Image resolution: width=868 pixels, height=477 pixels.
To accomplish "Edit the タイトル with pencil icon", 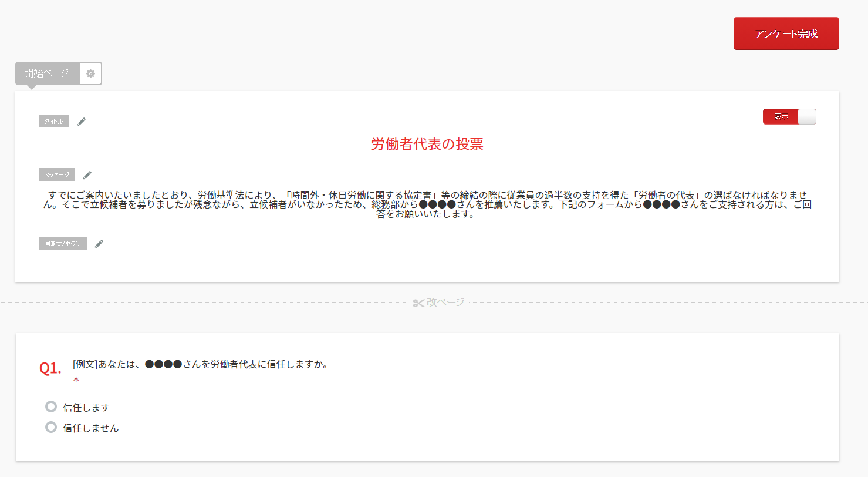I will coord(82,122).
